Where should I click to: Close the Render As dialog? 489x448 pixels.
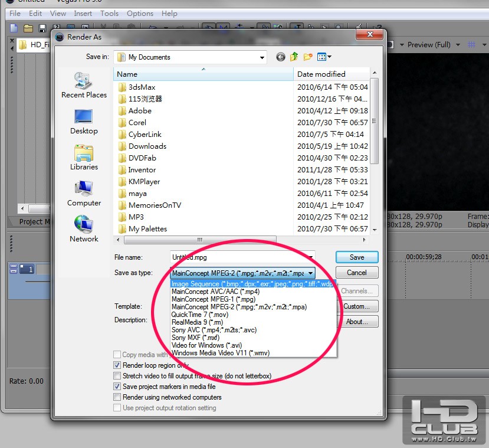[370, 34]
